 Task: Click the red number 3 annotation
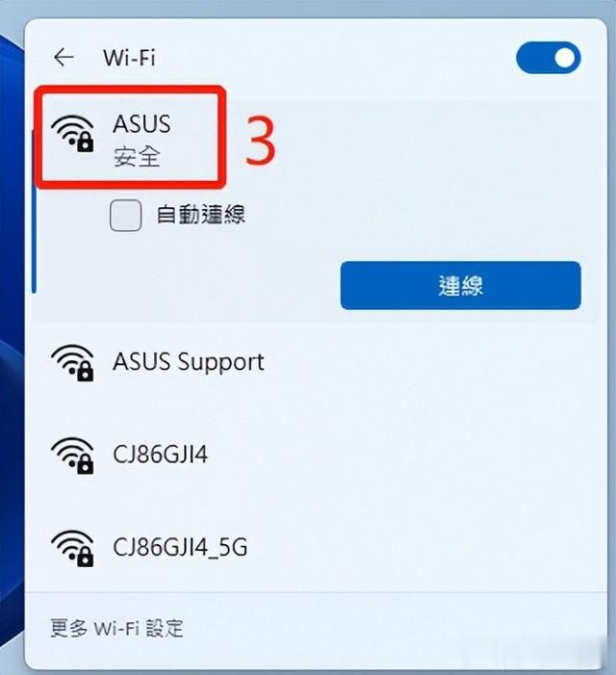260,142
